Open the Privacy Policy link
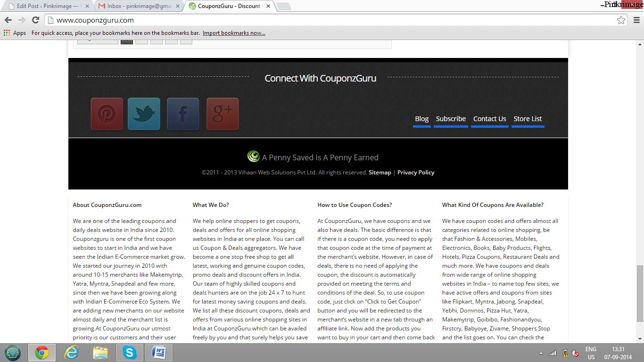The image size is (644, 362). [x=416, y=173]
